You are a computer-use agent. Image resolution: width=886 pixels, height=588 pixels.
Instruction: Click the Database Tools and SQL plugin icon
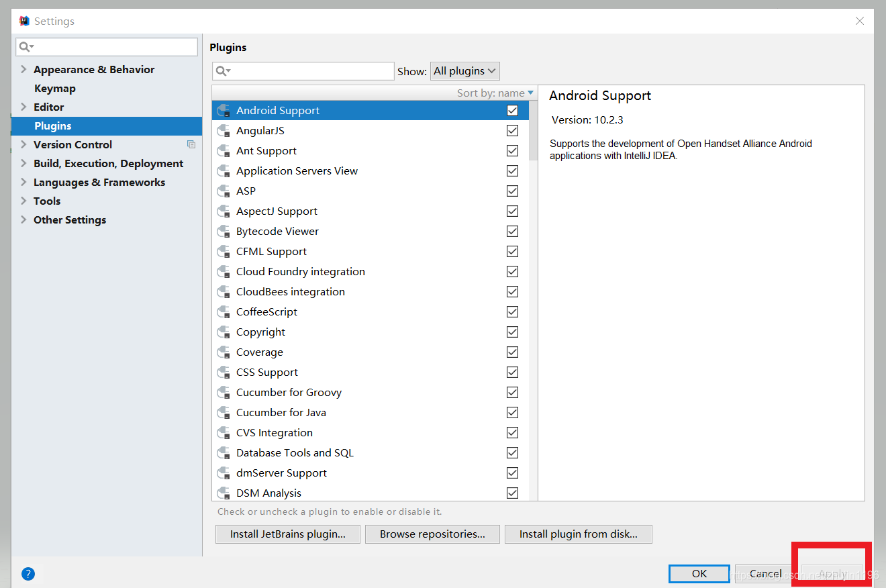point(224,453)
